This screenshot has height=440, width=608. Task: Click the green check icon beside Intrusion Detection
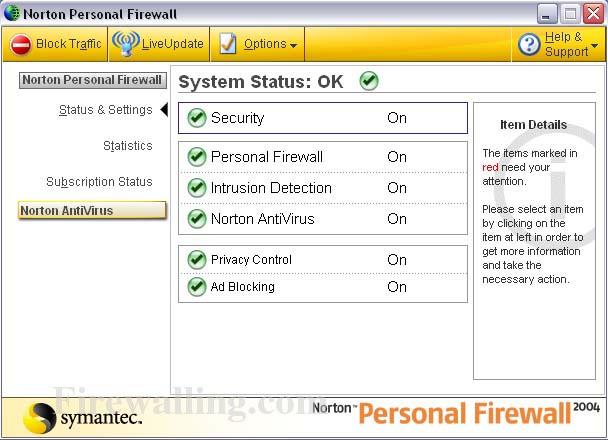pos(197,188)
